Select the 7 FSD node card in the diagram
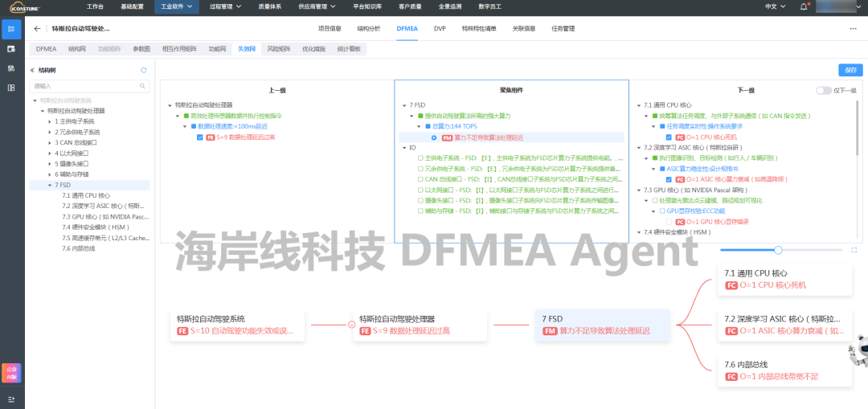Image resolution: width=868 pixels, height=409 pixels. tap(603, 325)
